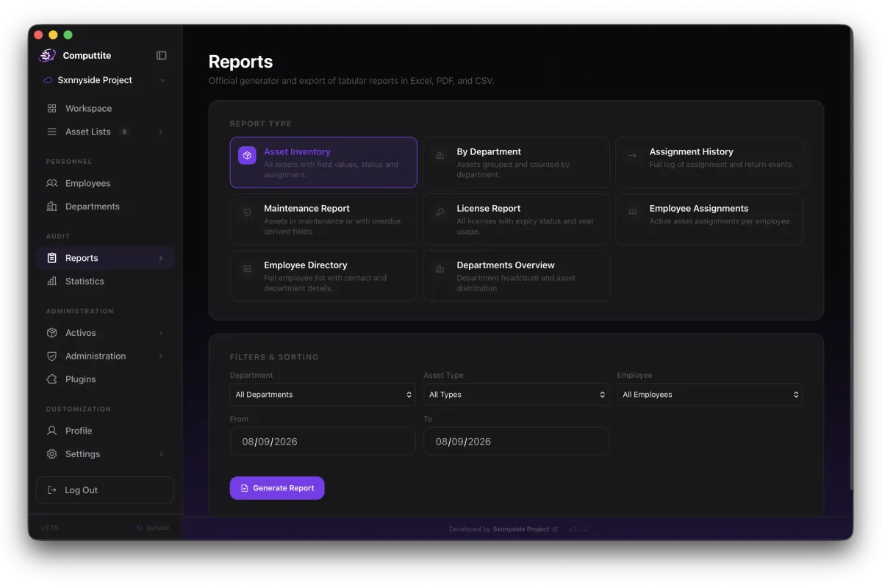Click the Employee Directory ID card icon
Viewport: 882px width, 588px height.
coord(247,269)
